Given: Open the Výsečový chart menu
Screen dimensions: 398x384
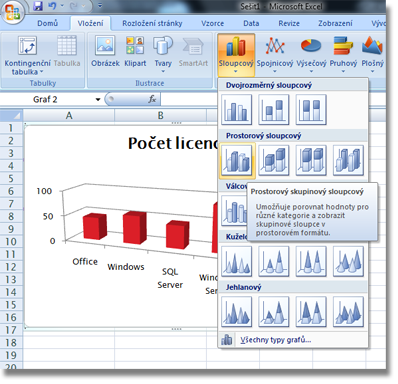Looking at the screenshot, I should click(x=311, y=55).
